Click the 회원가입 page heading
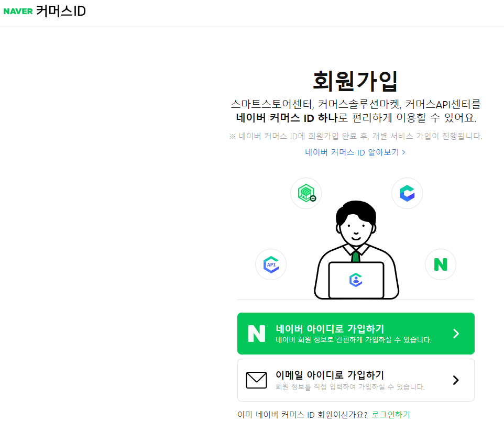Screen dimensions: 504x443 [356, 81]
